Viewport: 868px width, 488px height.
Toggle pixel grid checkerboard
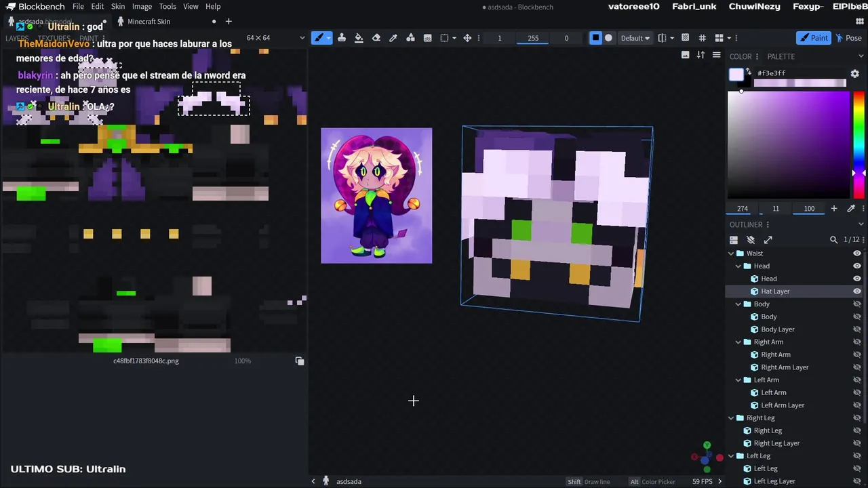685,38
